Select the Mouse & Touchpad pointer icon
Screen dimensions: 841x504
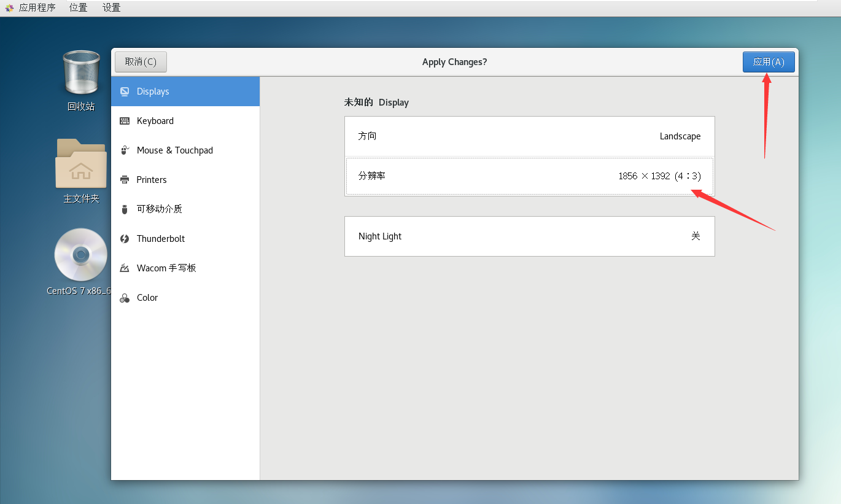[x=125, y=150]
